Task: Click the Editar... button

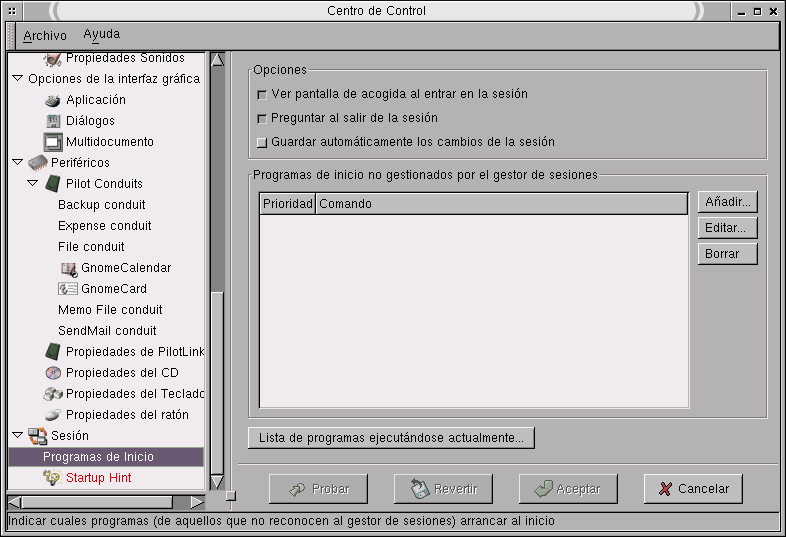Action: tap(727, 228)
